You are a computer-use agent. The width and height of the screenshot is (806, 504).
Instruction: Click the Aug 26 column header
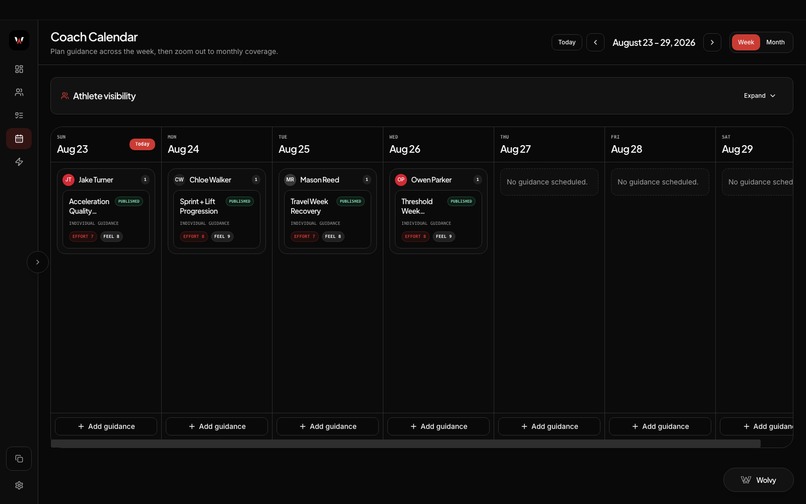click(x=438, y=145)
